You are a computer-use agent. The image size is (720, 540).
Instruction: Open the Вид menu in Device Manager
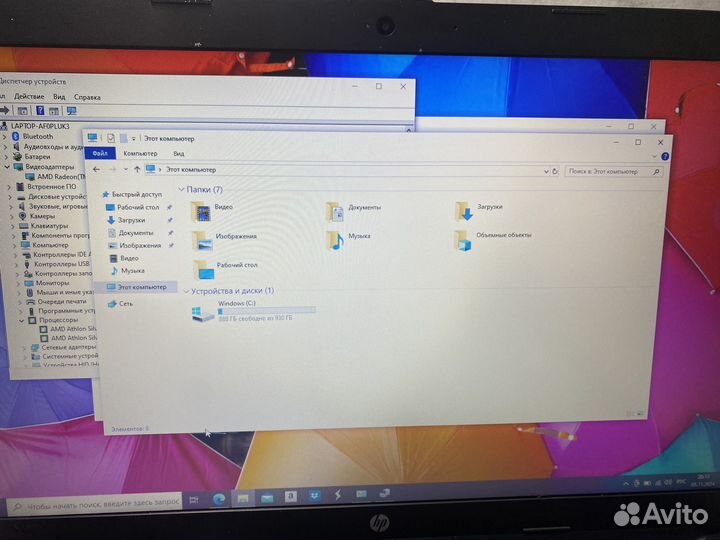(59, 97)
